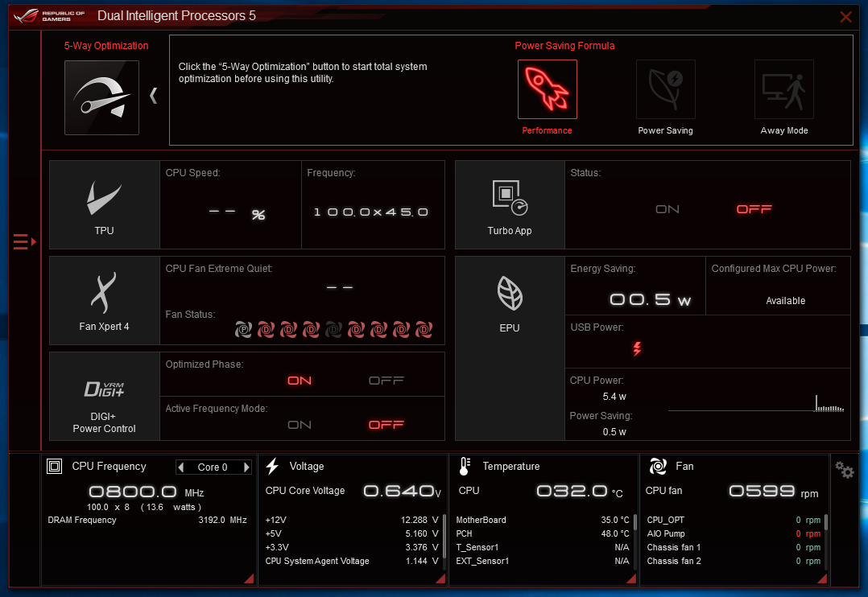Click the Voltage lightning bolt icon
The height and width of the screenshot is (597, 868).
(x=272, y=467)
